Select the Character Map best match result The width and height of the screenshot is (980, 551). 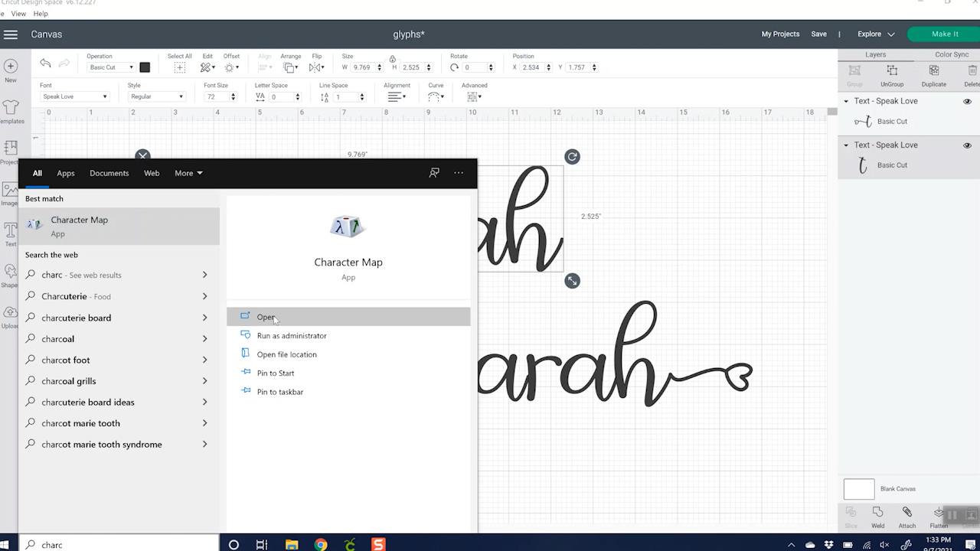[x=119, y=226]
